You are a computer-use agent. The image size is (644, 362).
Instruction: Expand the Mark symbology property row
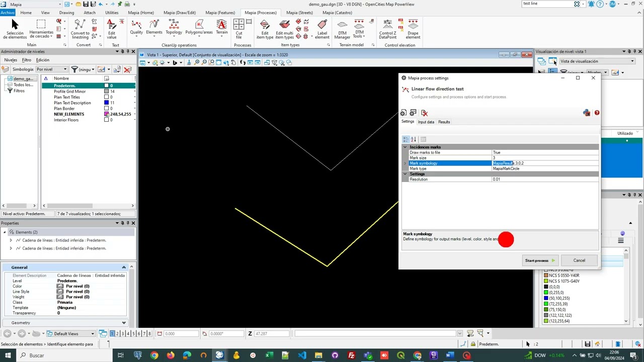pos(405,163)
